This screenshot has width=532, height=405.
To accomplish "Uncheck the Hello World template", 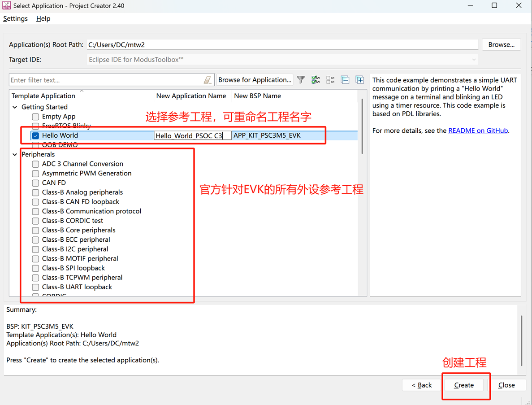I will click(x=35, y=135).
